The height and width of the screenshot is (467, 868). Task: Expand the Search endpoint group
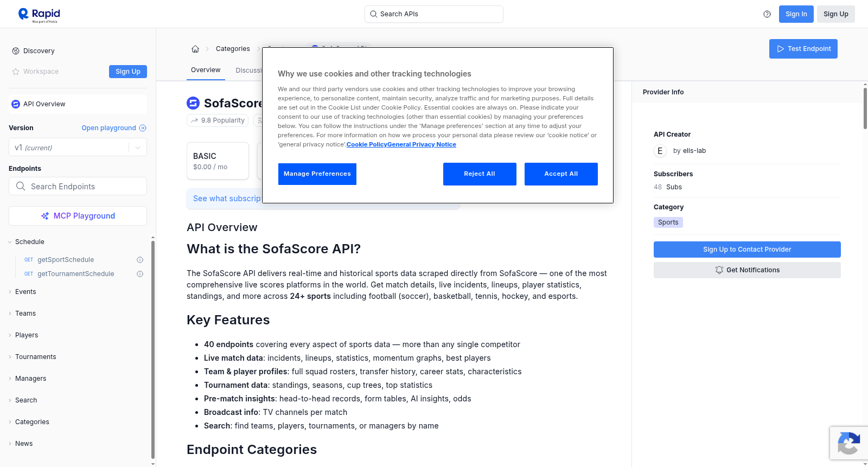click(10, 400)
